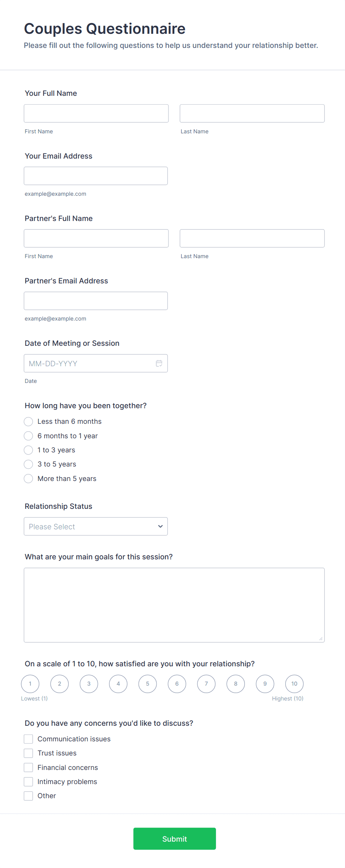
Task: Tick the Intimacy problems checkbox
Action: [28, 781]
